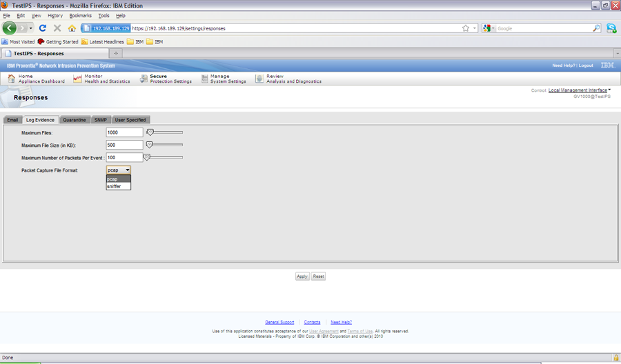Click the Monitor Health and Statistics icon
The height and width of the screenshot is (364, 621).
[77, 79]
